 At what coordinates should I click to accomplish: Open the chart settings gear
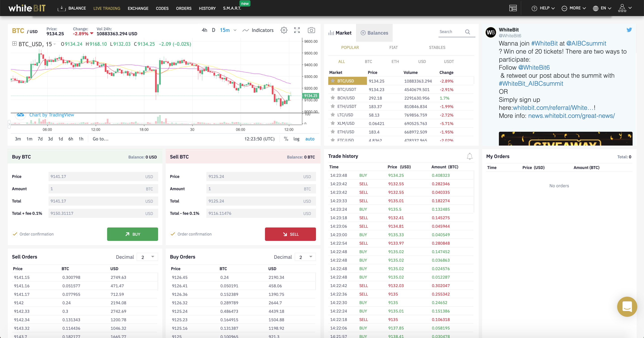point(284,30)
